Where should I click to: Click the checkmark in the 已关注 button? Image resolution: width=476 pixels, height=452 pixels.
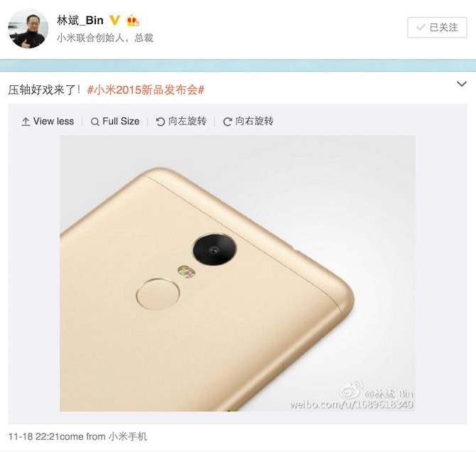(x=421, y=27)
